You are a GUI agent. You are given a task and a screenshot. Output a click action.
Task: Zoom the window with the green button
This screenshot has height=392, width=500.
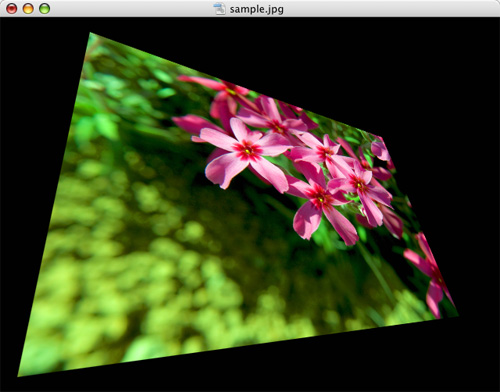45,9
